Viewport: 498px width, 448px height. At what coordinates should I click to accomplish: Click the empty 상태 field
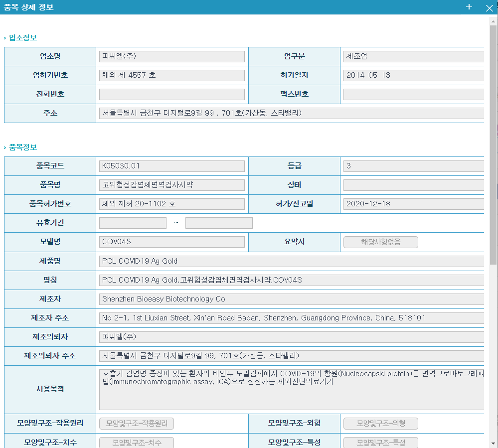(414, 185)
